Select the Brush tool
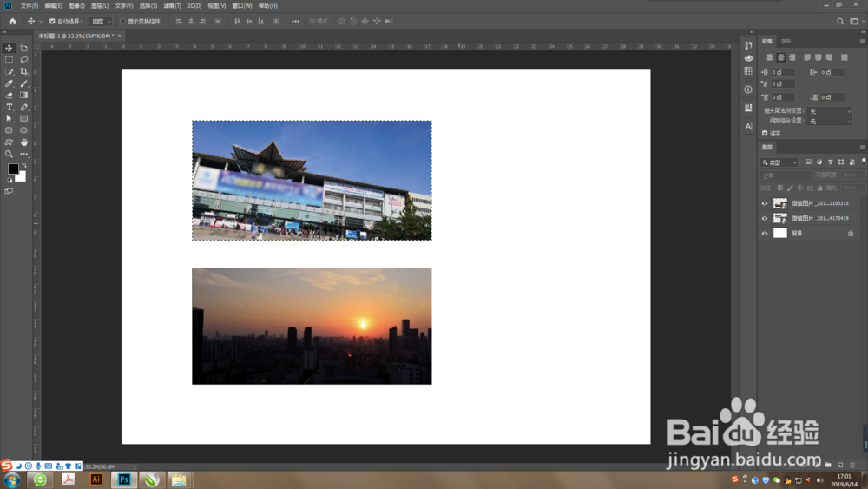This screenshot has width=868, height=489. point(23,83)
